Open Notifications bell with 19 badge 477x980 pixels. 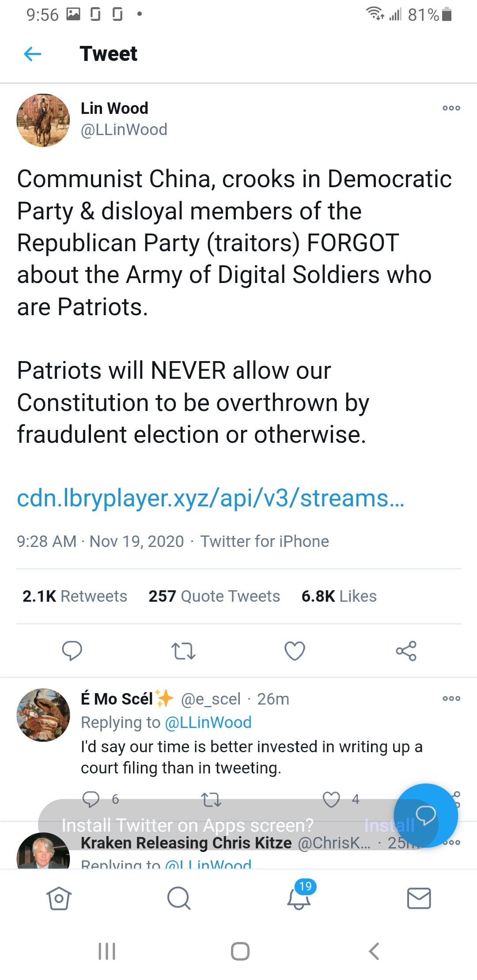click(x=299, y=898)
